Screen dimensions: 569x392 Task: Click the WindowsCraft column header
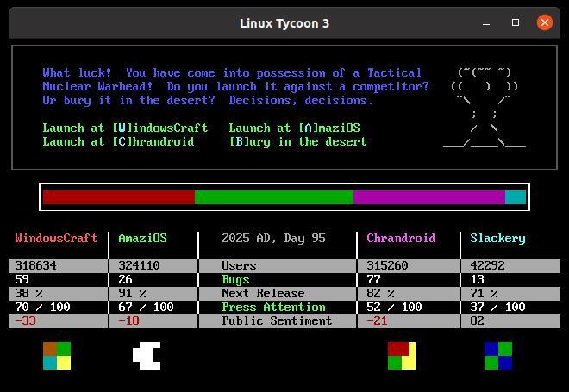[56, 238]
